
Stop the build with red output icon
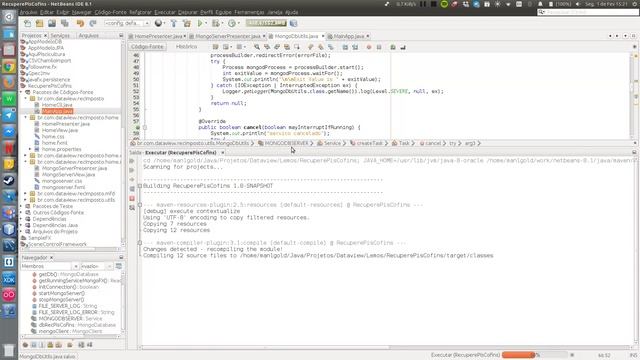[132, 198]
